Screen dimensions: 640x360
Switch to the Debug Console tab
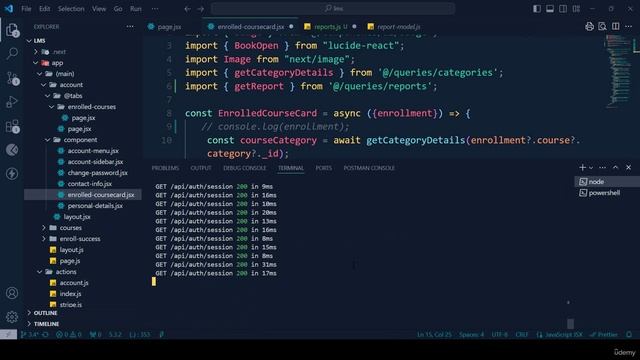(244, 168)
